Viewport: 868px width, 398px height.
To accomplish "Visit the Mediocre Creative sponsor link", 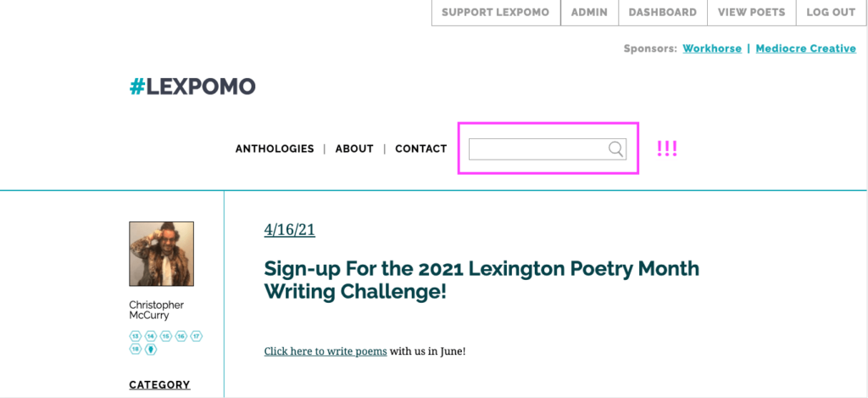I will tap(806, 48).
